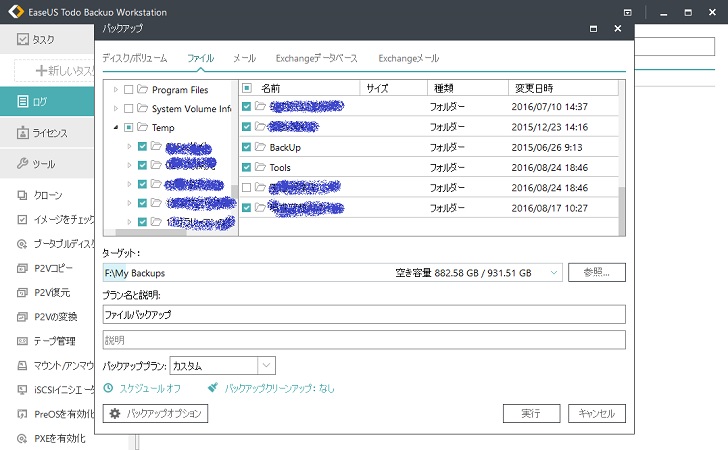The width and height of the screenshot is (728, 450).
Task: Toggle the System Volume Info checkbox
Action: tap(129, 108)
